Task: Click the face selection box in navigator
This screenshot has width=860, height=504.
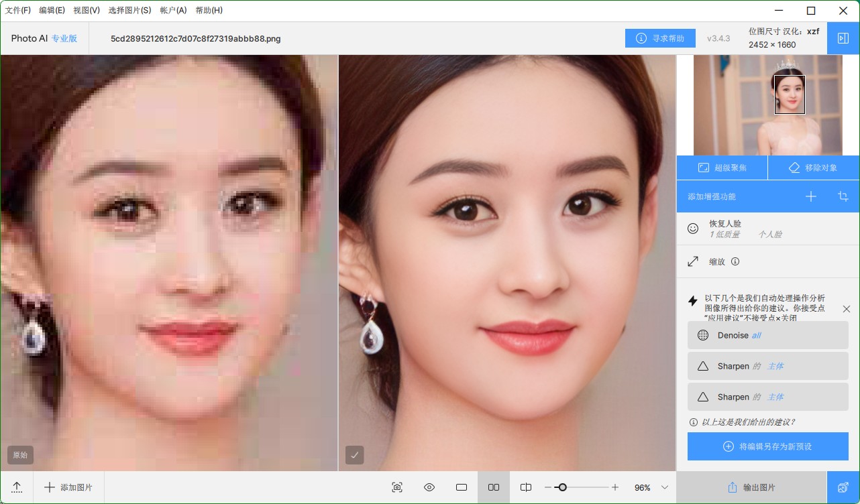Action: (790, 94)
